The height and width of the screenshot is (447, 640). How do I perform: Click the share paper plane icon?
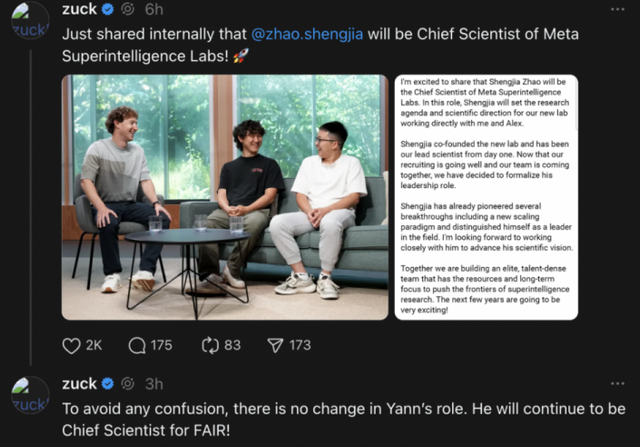(x=275, y=345)
